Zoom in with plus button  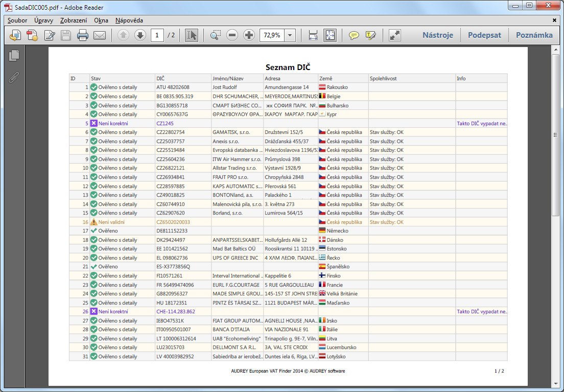249,35
